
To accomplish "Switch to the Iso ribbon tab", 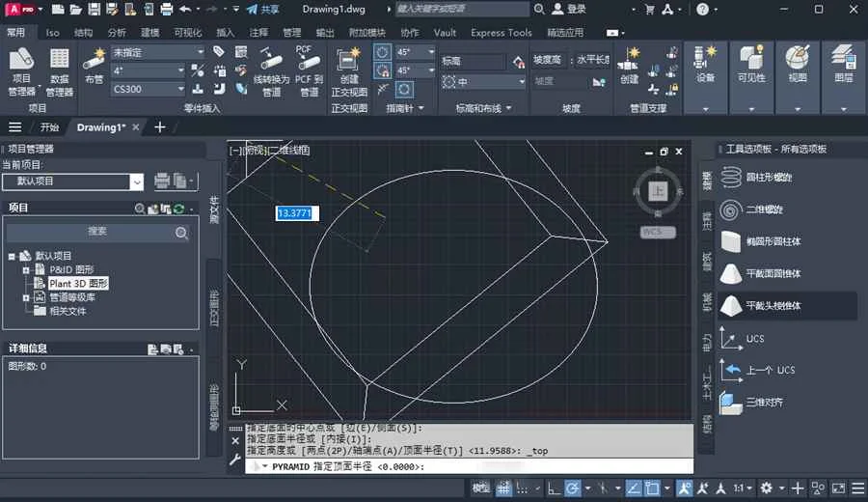I will tap(53, 33).
